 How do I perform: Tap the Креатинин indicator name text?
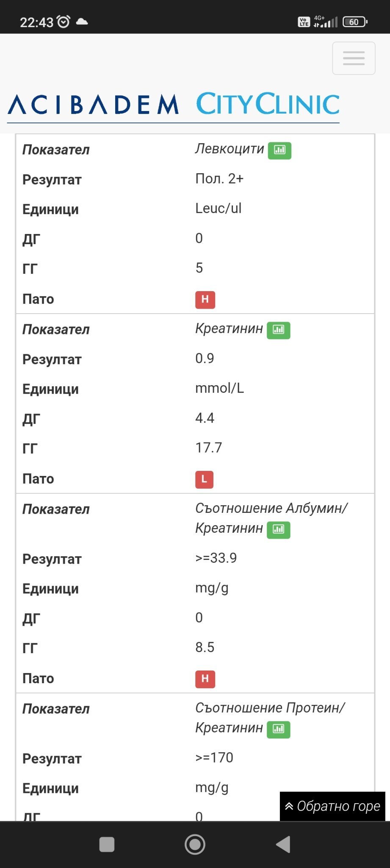point(229,329)
